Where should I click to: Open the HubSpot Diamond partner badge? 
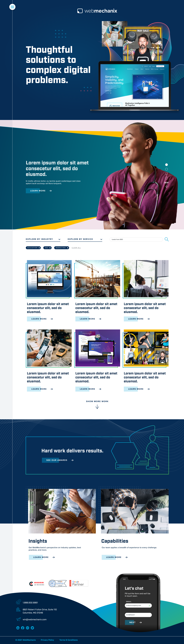coord(57,583)
